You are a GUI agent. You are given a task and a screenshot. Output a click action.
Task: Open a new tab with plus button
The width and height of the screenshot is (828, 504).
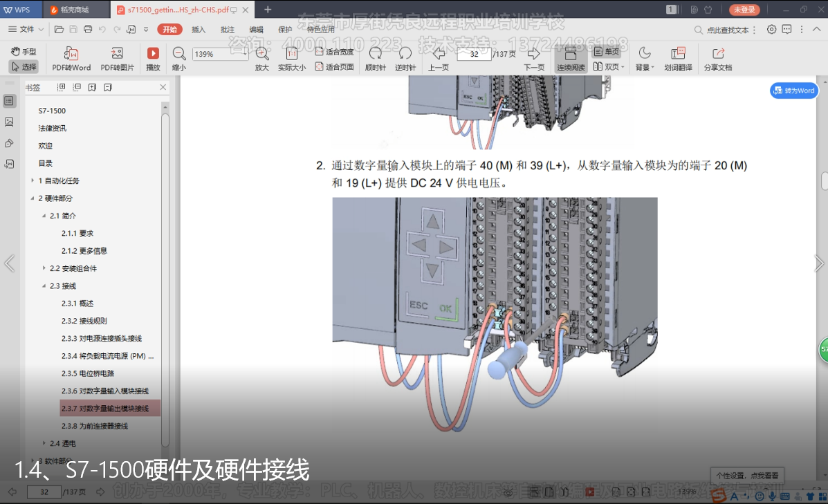(x=268, y=10)
